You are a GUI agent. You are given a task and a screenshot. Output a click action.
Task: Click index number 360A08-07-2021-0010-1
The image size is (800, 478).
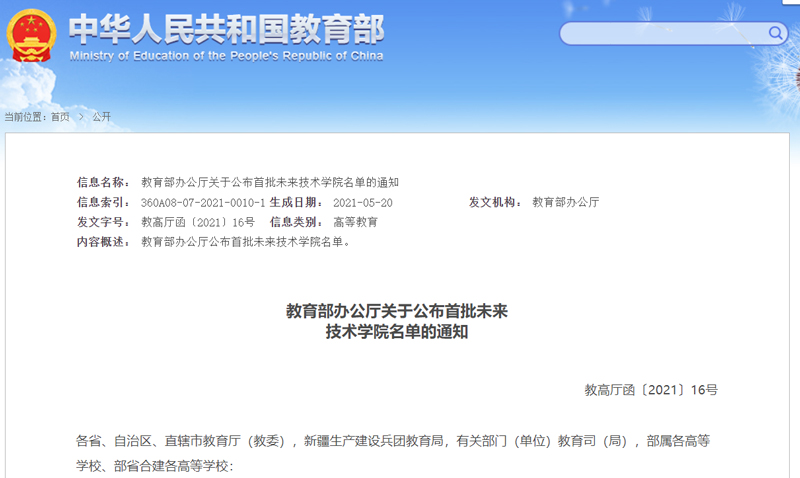203,203
